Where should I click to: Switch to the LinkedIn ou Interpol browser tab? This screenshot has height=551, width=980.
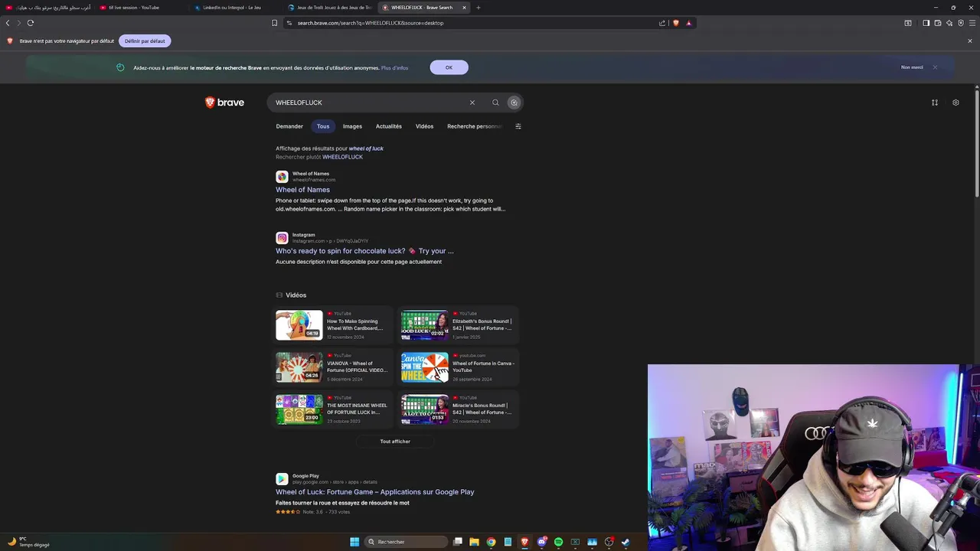pos(234,8)
